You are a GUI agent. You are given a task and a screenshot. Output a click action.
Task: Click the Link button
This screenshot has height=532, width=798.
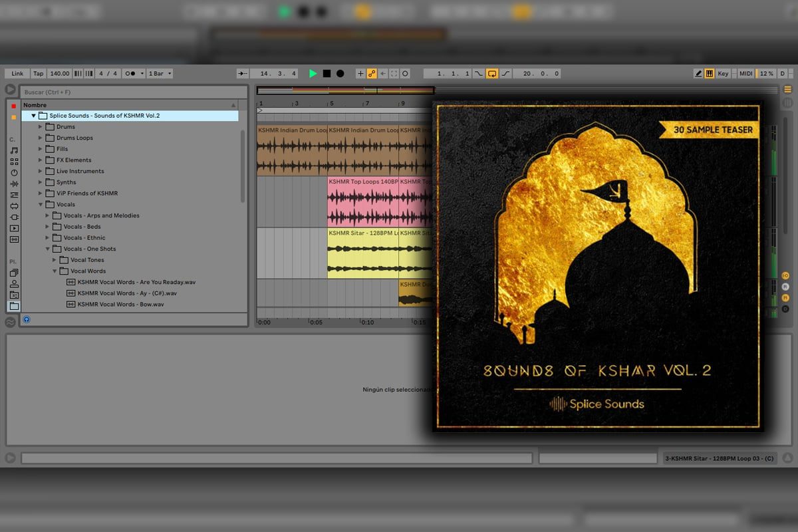point(17,74)
